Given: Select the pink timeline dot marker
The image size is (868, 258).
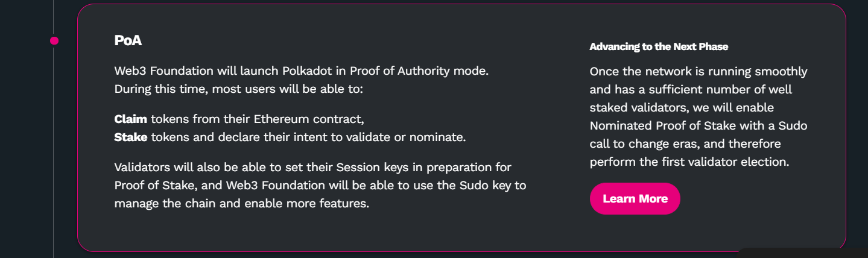Looking at the screenshot, I should [x=54, y=40].
